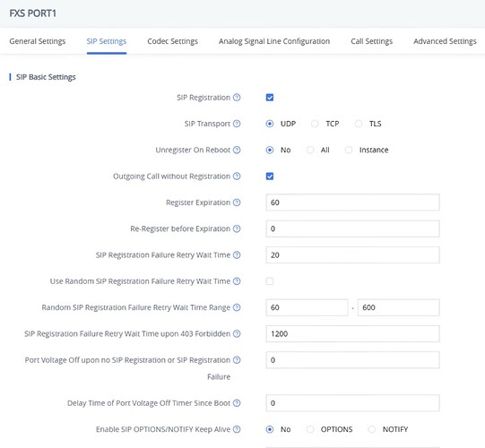Image resolution: width=485 pixels, height=448 pixels.
Task: Click help icon next to SIP Transport
Action: 237,124
